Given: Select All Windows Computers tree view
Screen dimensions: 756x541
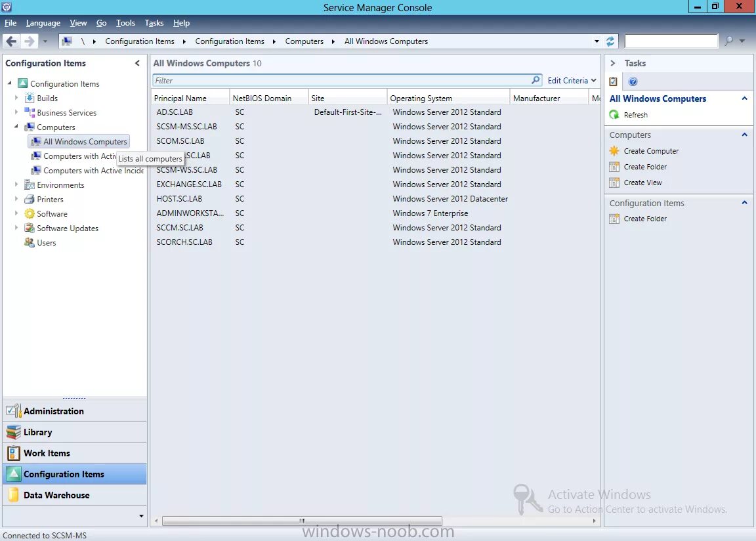Looking at the screenshot, I should (x=79, y=141).
